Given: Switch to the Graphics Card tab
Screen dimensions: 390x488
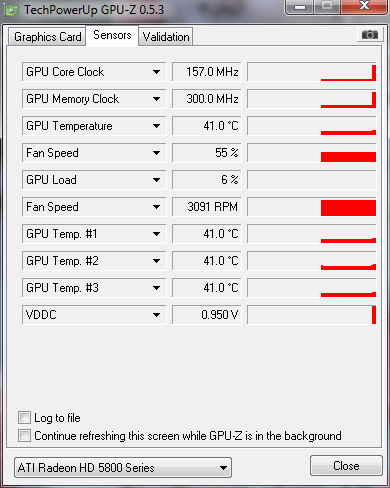Looking at the screenshot, I should [47, 37].
